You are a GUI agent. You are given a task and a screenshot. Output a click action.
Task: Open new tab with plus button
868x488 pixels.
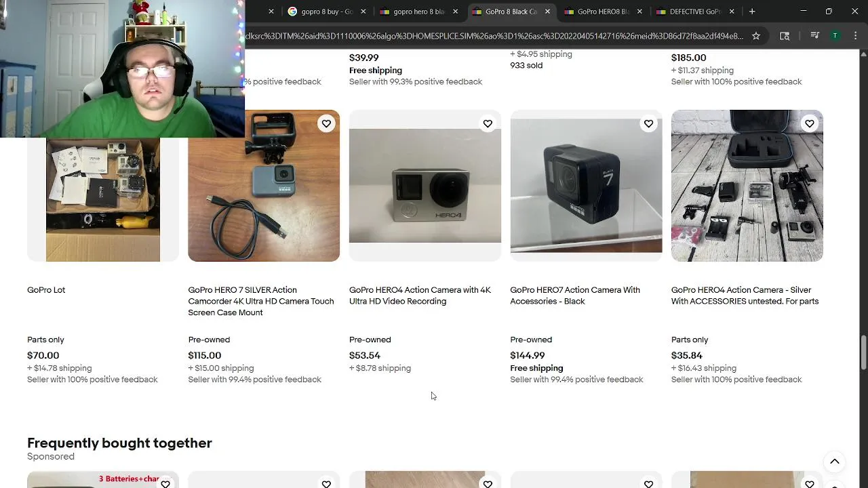pyautogui.click(x=752, y=12)
